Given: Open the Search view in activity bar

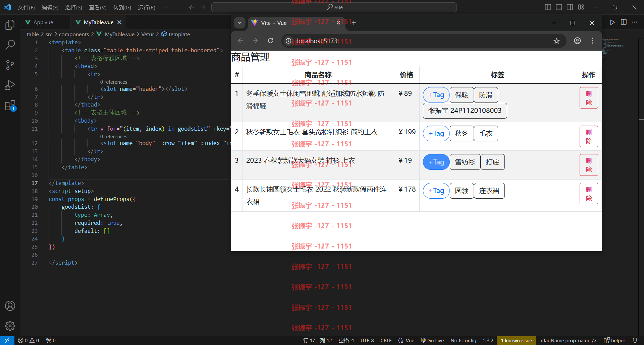Looking at the screenshot, I should click(x=10, y=45).
